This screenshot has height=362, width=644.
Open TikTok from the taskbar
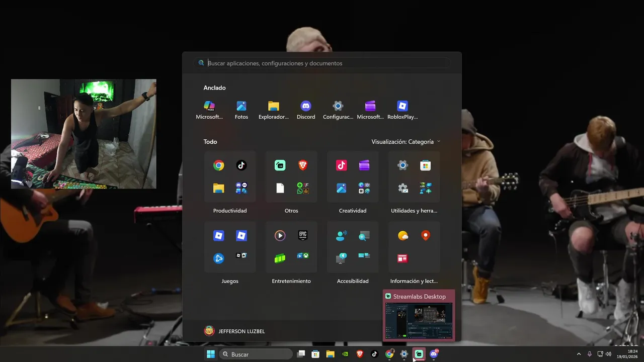[x=374, y=354]
